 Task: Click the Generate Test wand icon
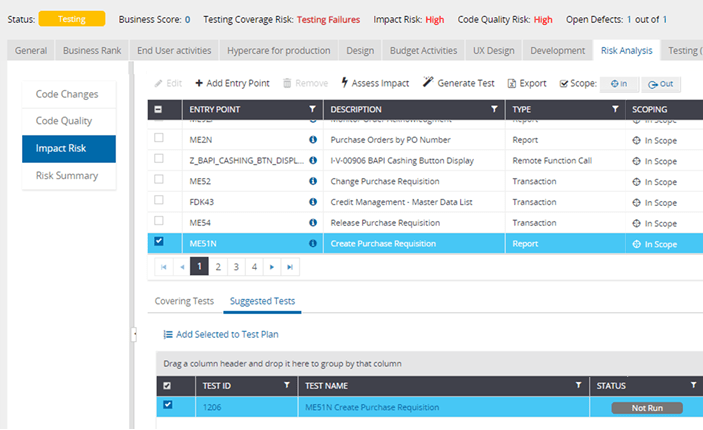[x=428, y=82]
